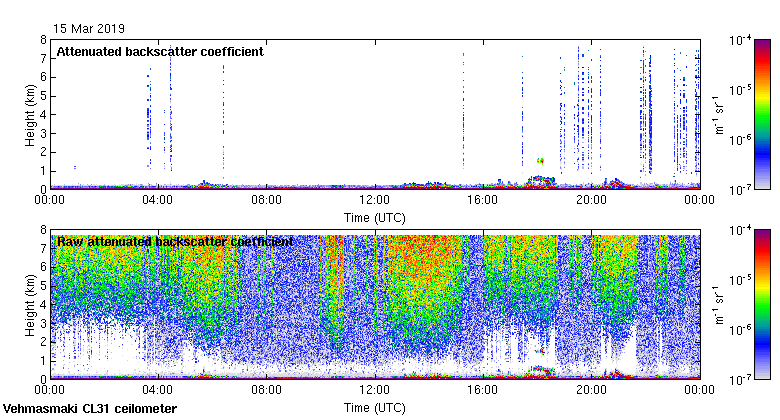Click the 04:00 tick under the top plot
The height and width of the screenshot is (420, 780).
coord(158,200)
